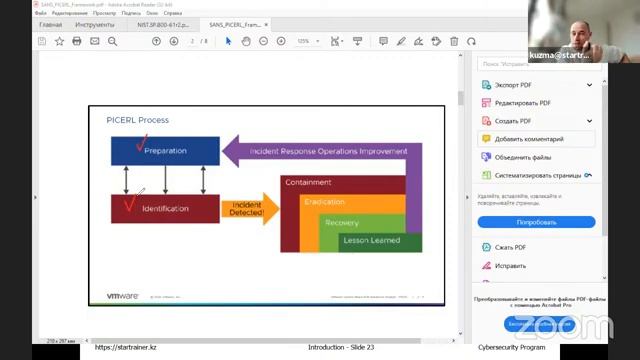
Task: Open the Окно menu
Action: 152,13
